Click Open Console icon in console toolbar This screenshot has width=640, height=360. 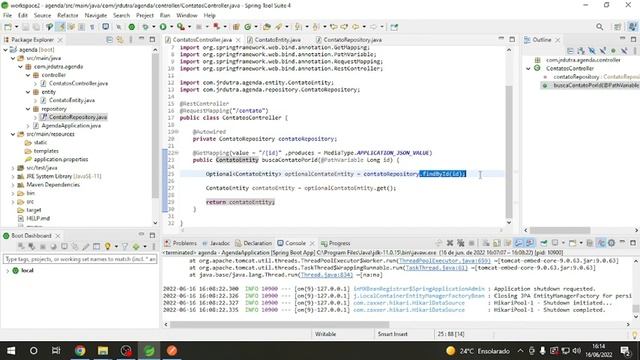click(x=573, y=243)
